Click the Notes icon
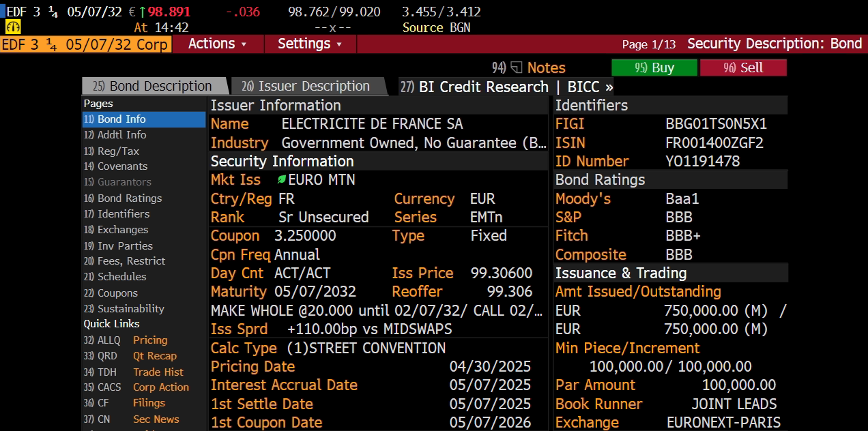This screenshot has height=431, width=868. [517, 68]
